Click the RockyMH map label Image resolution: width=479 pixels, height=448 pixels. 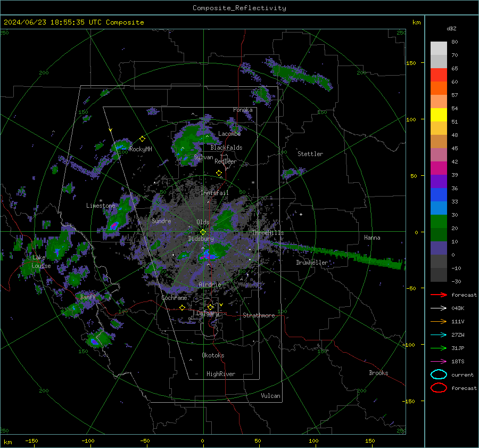click(x=141, y=149)
